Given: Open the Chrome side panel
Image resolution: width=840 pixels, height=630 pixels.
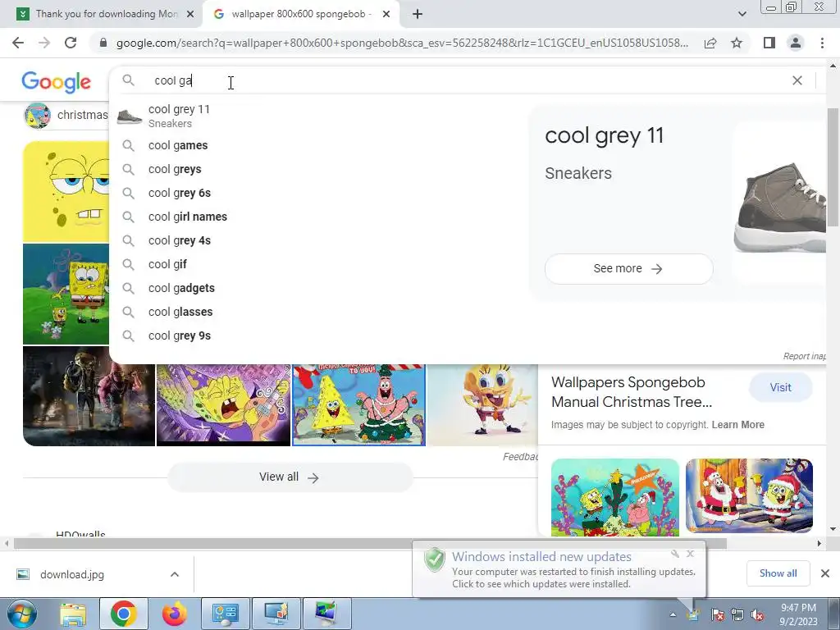Looking at the screenshot, I should pos(769,43).
